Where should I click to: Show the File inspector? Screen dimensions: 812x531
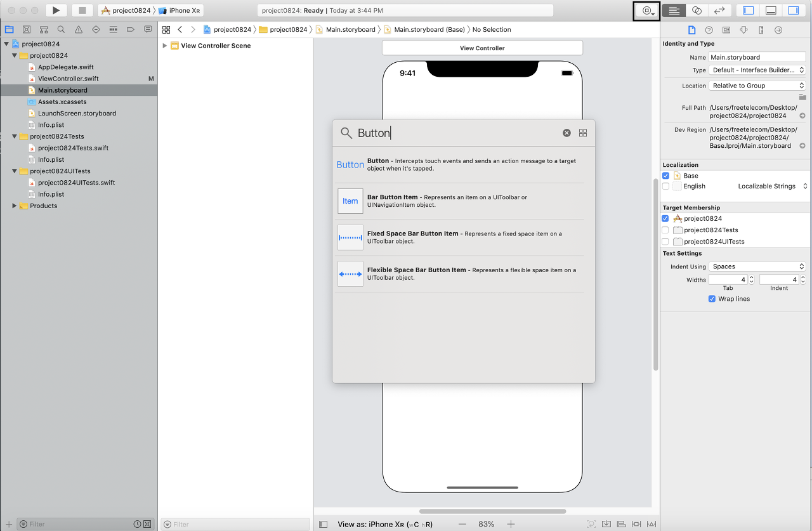click(691, 30)
